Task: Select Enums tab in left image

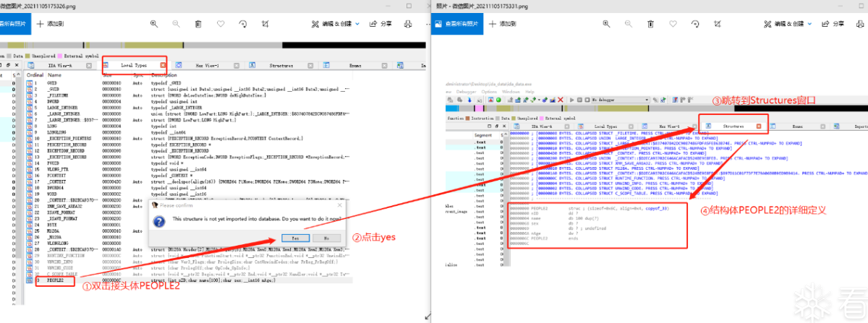Action: 355,65
